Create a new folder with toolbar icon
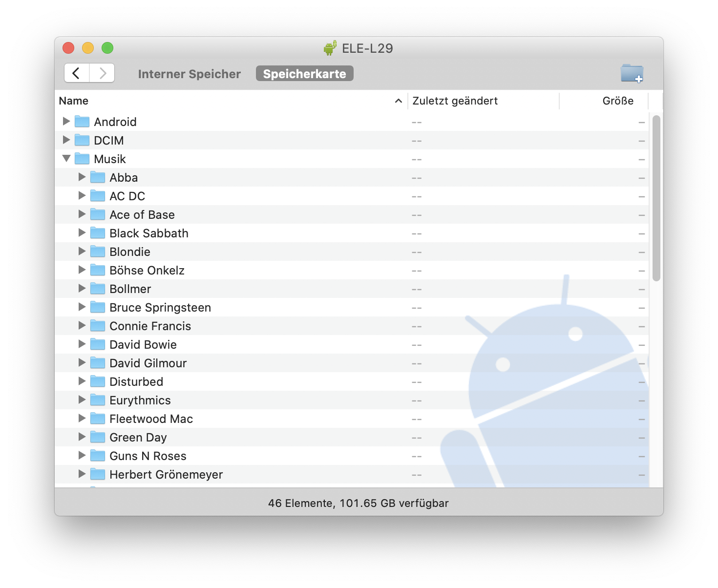Image resolution: width=718 pixels, height=588 pixels. tap(632, 73)
